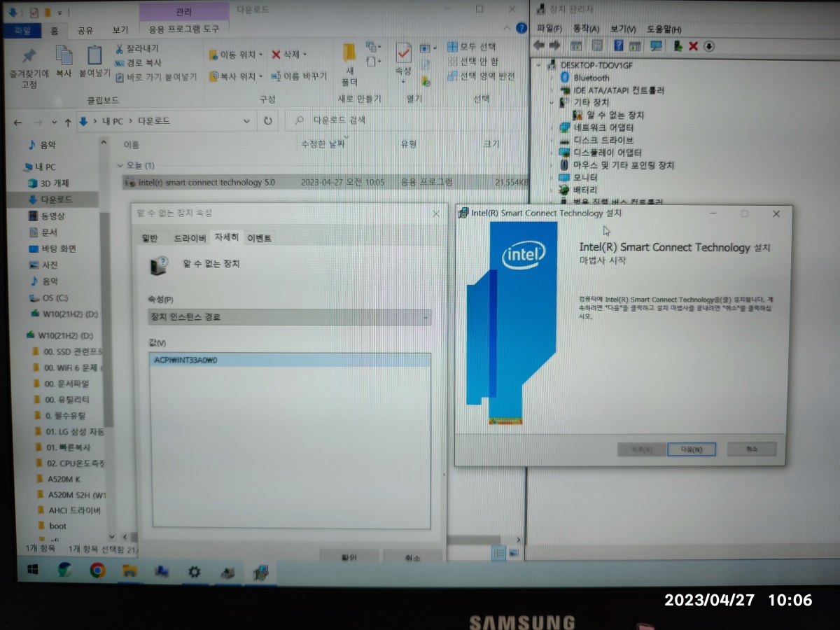Collapse the 기타 장치 node
The image size is (840, 630).
(552, 102)
